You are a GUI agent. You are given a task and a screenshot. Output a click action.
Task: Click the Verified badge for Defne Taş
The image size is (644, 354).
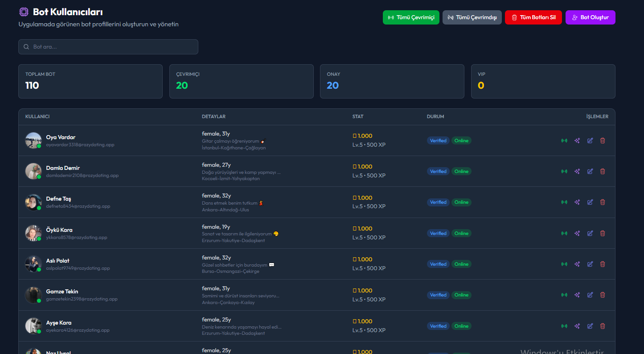438,202
